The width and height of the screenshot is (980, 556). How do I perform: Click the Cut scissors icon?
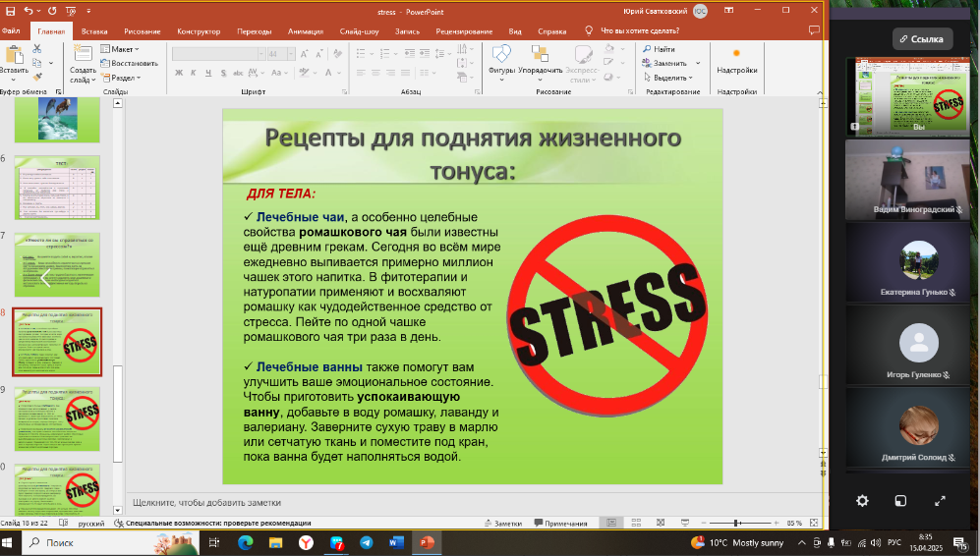37,49
